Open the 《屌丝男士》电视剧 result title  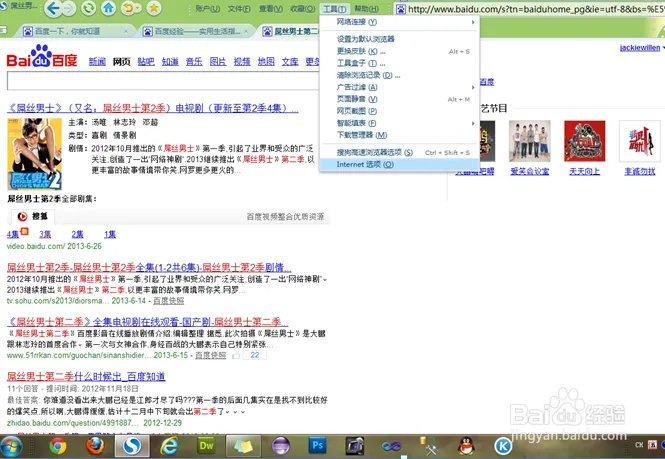[x=153, y=108]
